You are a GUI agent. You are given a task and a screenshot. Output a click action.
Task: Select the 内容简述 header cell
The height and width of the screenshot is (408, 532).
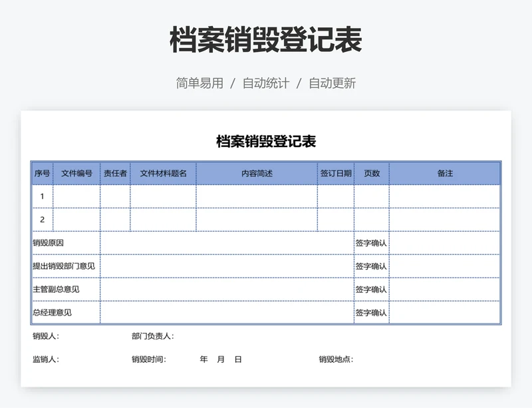coord(257,174)
